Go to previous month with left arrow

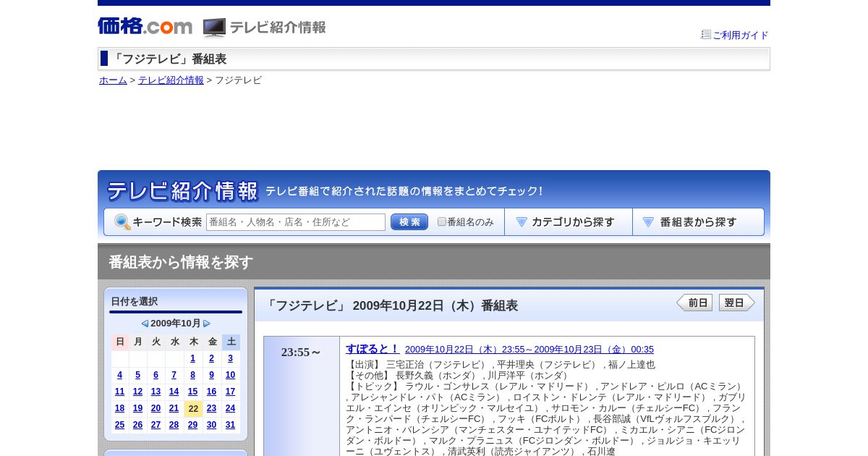pyautogui.click(x=145, y=324)
